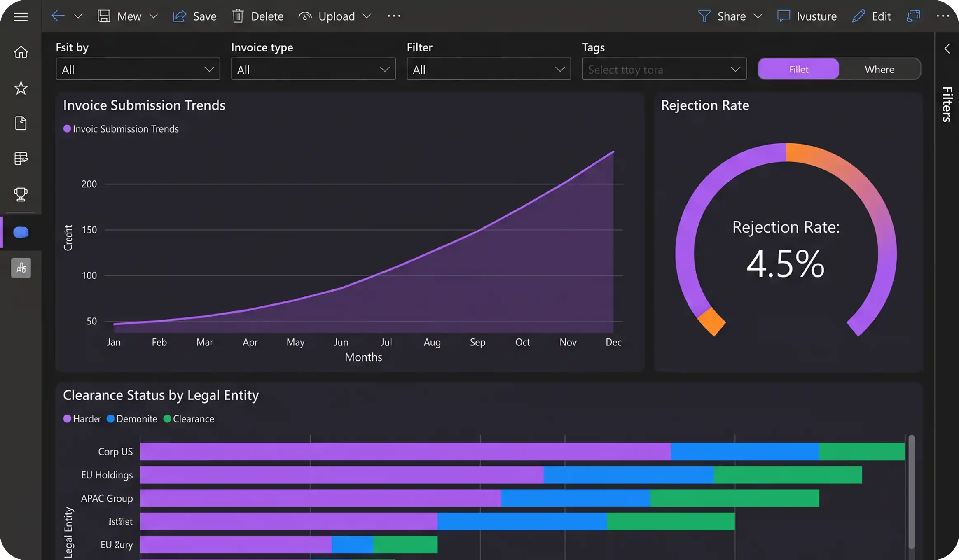Click the Delete trash button

(x=258, y=16)
